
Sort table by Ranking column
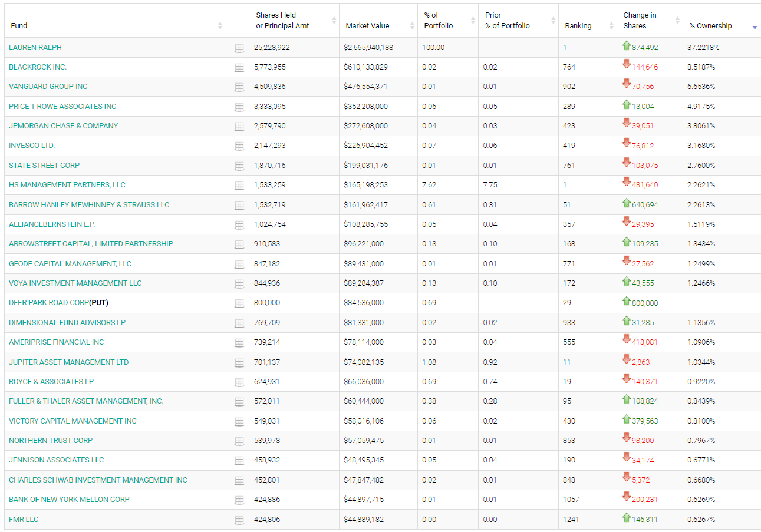tap(588, 21)
